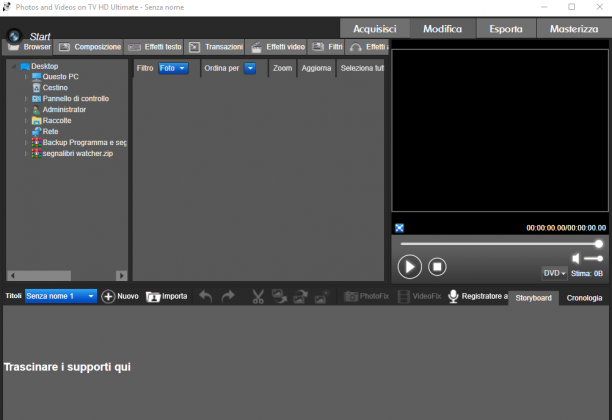Image resolution: width=612 pixels, height=420 pixels.
Task: Click the redo arrow icon
Action: pyautogui.click(x=228, y=296)
